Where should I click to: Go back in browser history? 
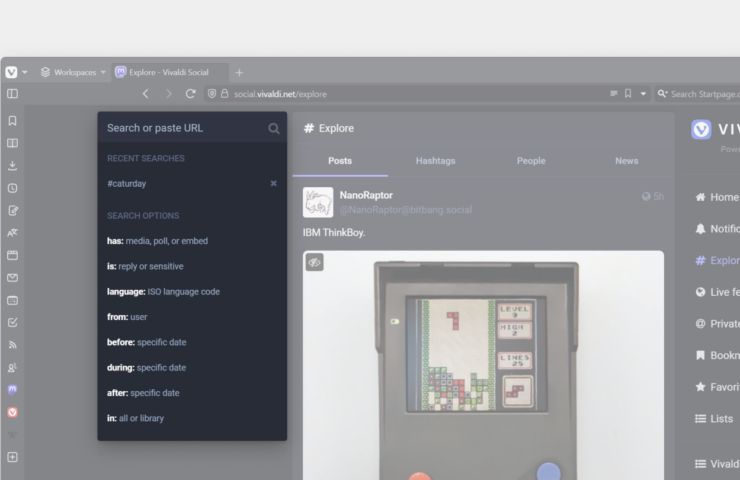145,94
